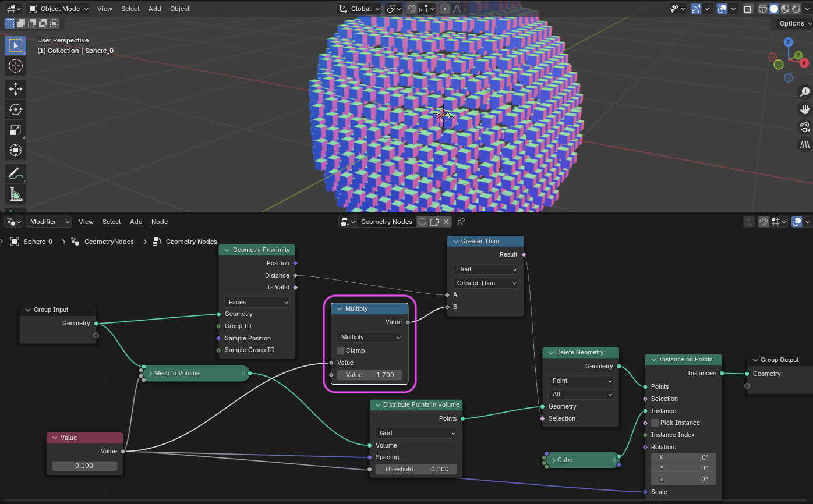
Task: Click the Threshold 0.100 value field
Action: (x=416, y=469)
